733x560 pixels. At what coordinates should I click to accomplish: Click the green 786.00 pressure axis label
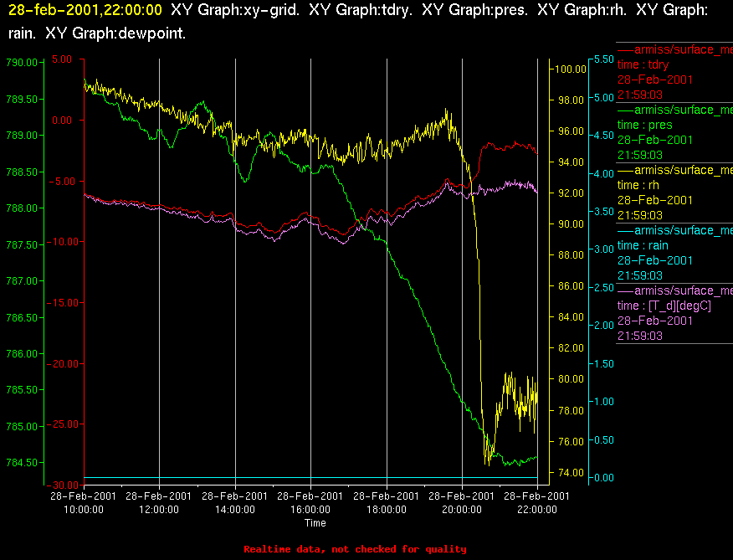point(22,354)
